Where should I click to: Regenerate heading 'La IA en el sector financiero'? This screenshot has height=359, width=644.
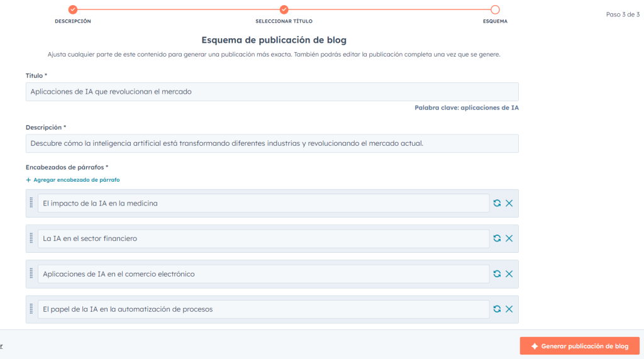(497, 239)
